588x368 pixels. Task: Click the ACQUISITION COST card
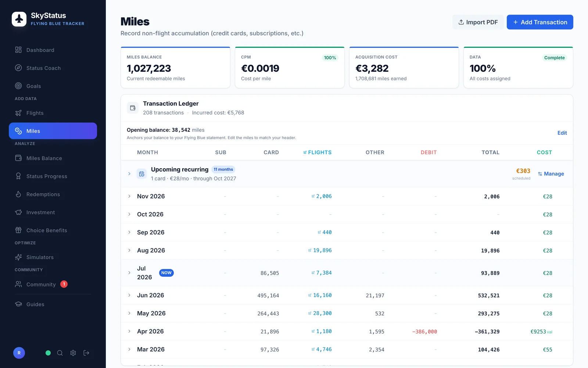404,67
